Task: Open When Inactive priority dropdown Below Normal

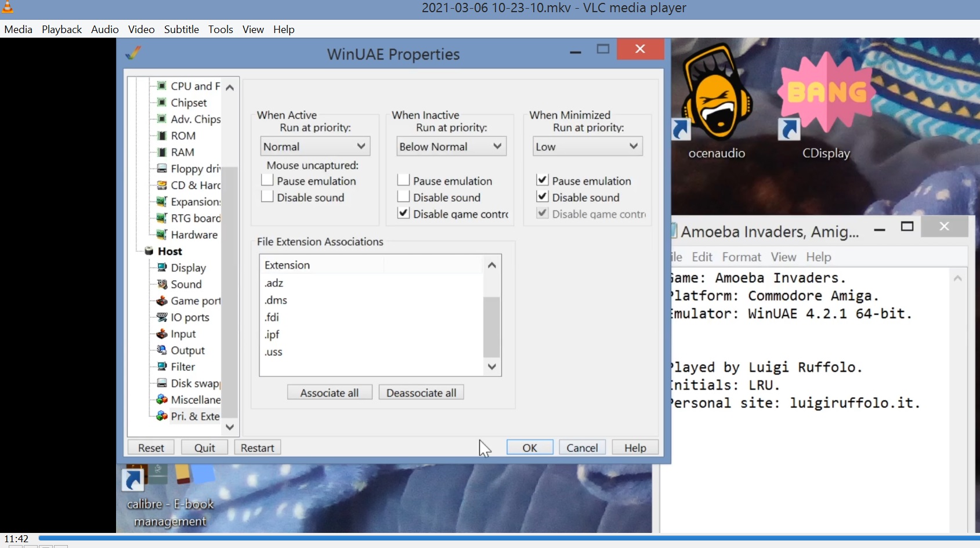Action: [451, 146]
